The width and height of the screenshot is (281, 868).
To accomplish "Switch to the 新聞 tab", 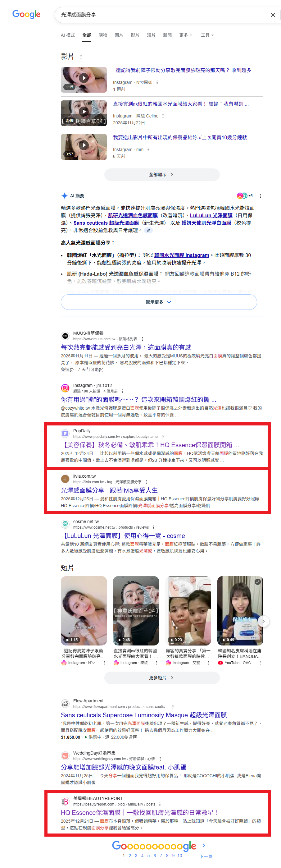I will pyautogui.click(x=167, y=35).
